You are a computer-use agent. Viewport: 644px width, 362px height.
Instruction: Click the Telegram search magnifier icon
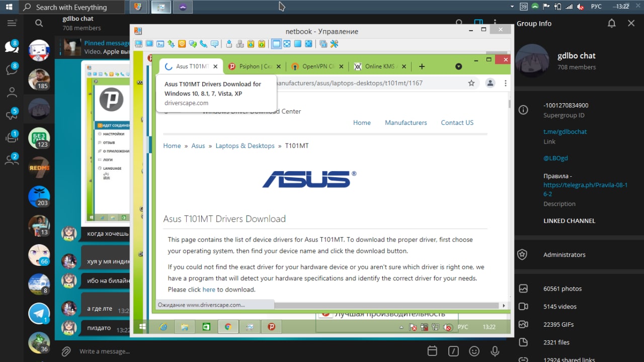click(39, 23)
